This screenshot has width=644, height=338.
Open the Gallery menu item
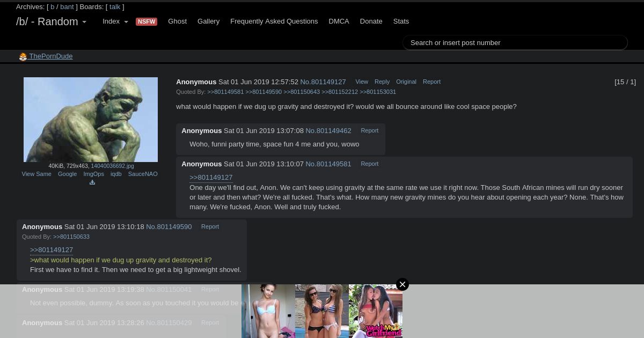208,21
